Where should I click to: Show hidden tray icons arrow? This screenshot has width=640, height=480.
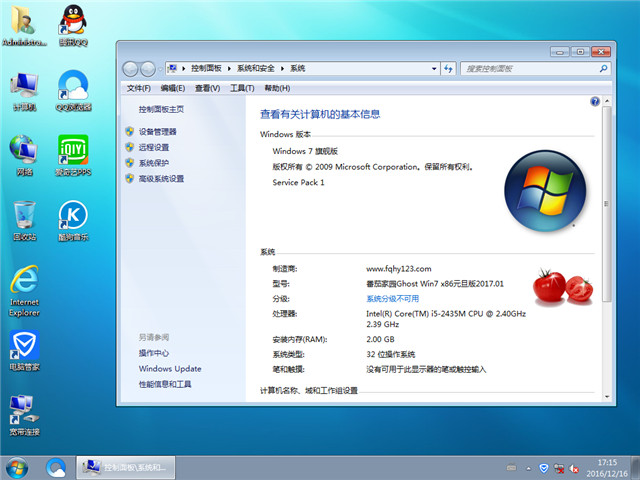[529, 469]
